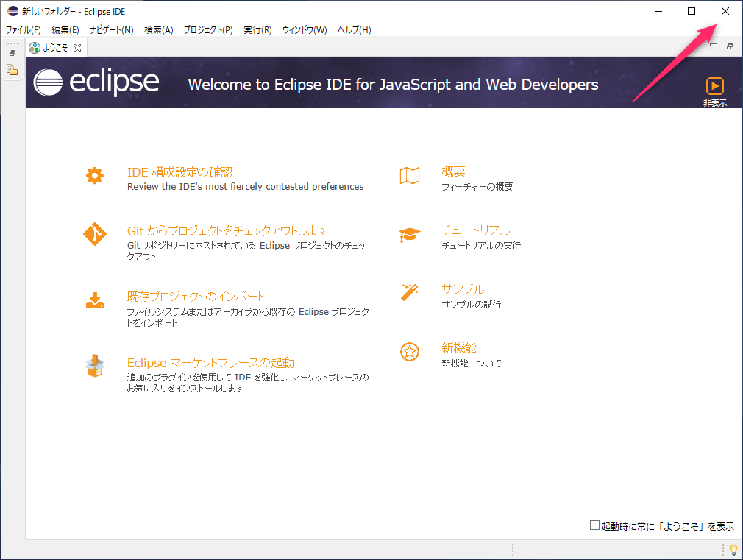Screen dimensions: 743x560
Task: Click the welcome view panel restore icon
Action: (x=730, y=46)
